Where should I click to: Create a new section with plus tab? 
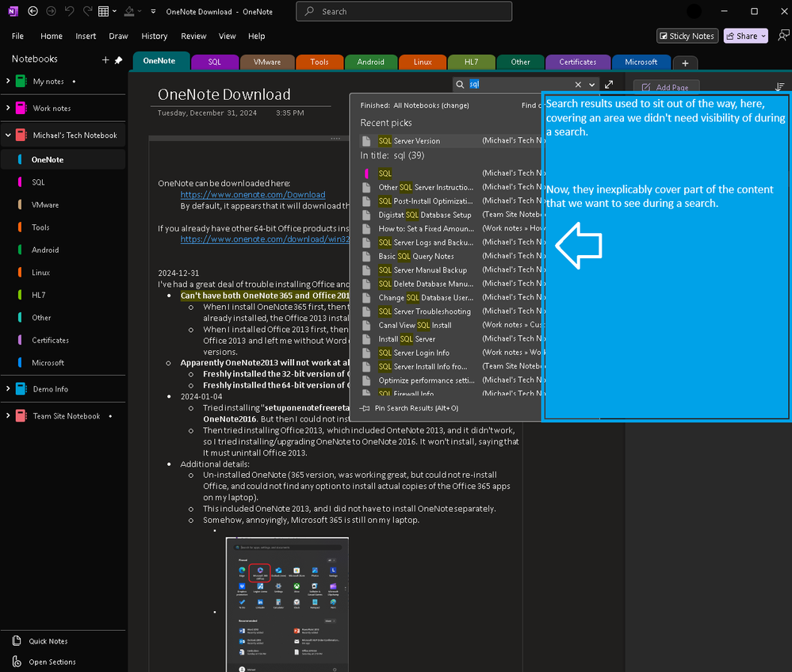tap(685, 63)
